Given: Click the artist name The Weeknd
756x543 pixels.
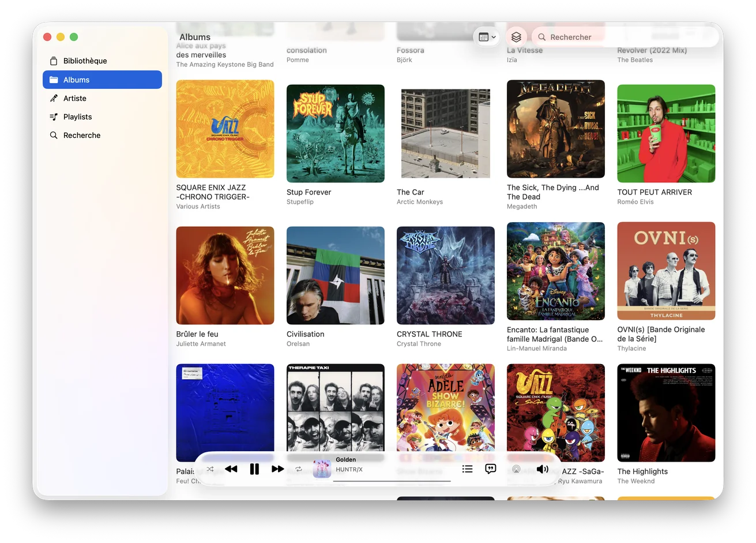Looking at the screenshot, I should (x=635, y=481).
